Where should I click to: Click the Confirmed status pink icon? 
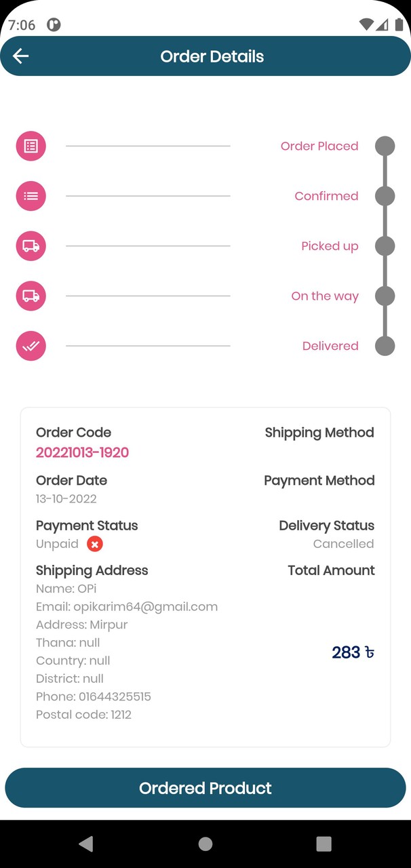(31, 196)
